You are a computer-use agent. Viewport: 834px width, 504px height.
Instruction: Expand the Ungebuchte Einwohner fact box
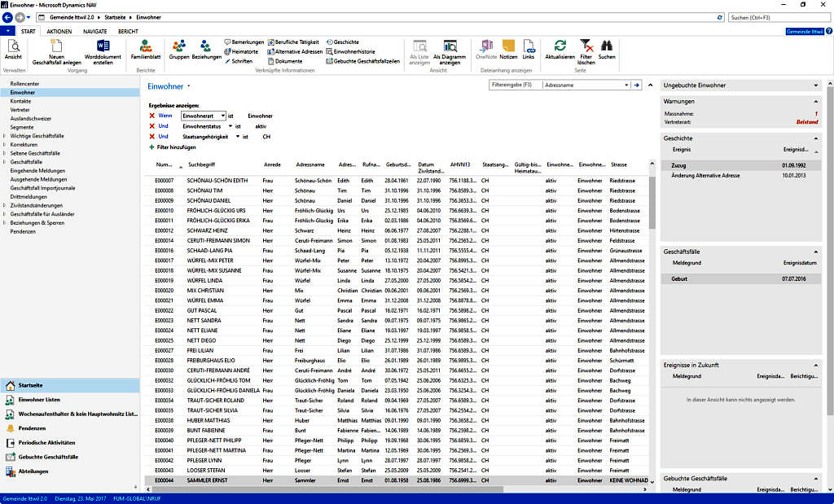816,85
